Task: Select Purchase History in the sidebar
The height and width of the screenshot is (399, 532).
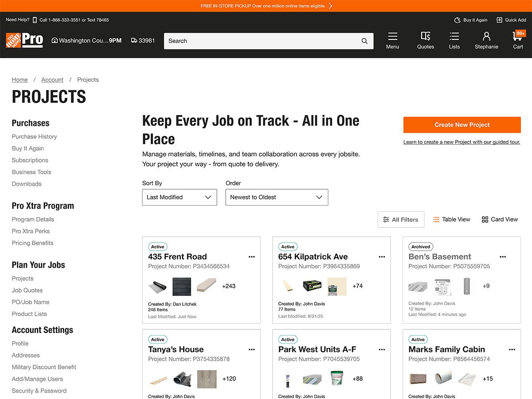Action: 34,137
